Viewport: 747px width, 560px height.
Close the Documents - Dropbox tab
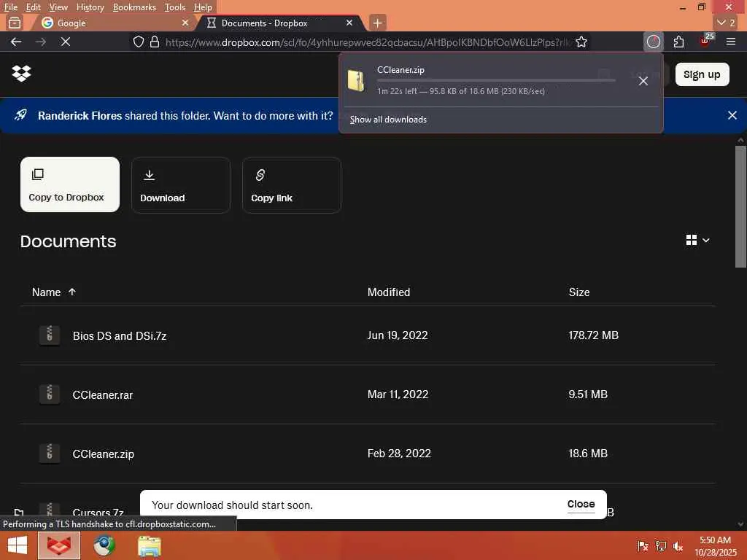(x=349, y=23)
